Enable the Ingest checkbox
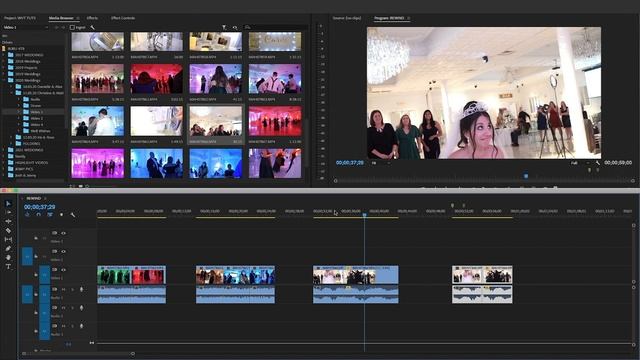640x360 pixels. tap(72, 27)
